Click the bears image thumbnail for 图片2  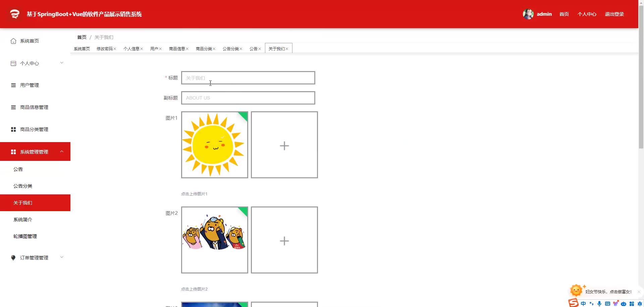215,240
